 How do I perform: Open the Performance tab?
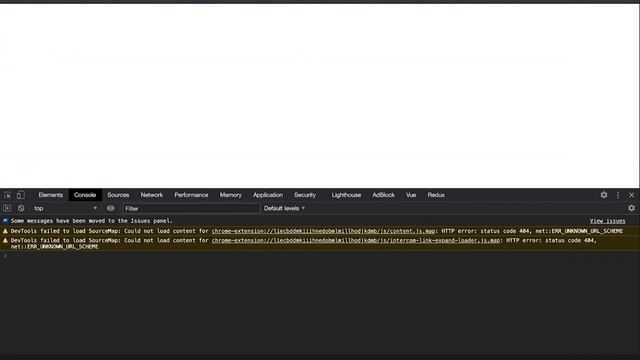coord(191,195)
